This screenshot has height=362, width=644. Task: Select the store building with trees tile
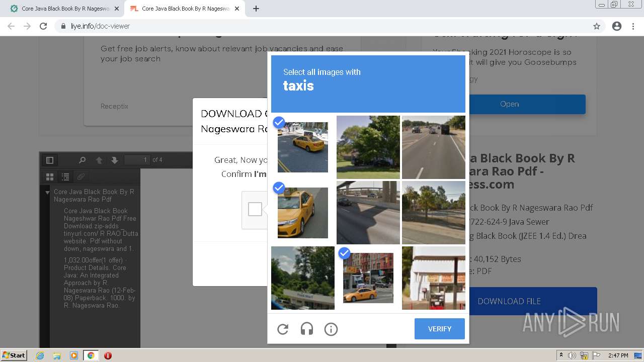(x=303, y=278)
